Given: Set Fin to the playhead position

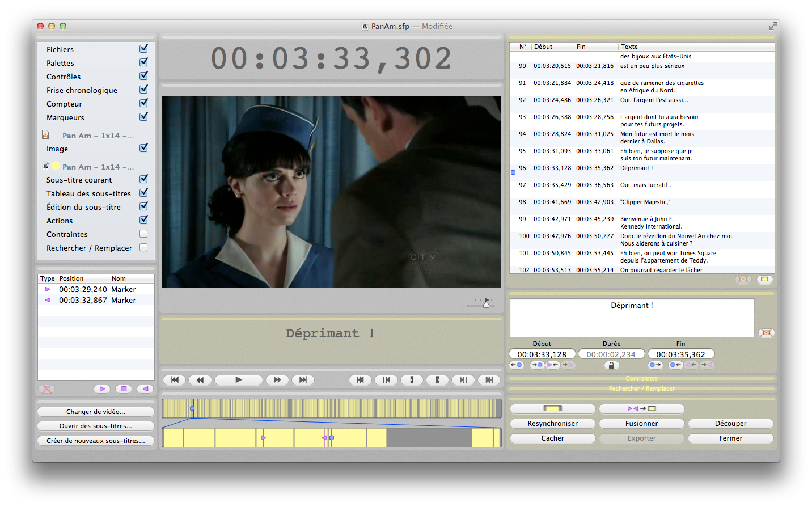Looking at the screenshot, I should tap(676, 365).
